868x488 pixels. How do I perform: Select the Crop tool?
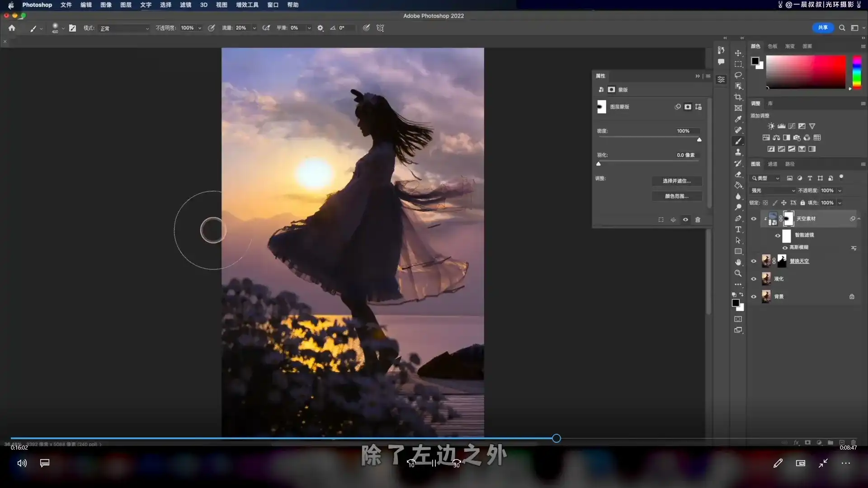(738, 97)
